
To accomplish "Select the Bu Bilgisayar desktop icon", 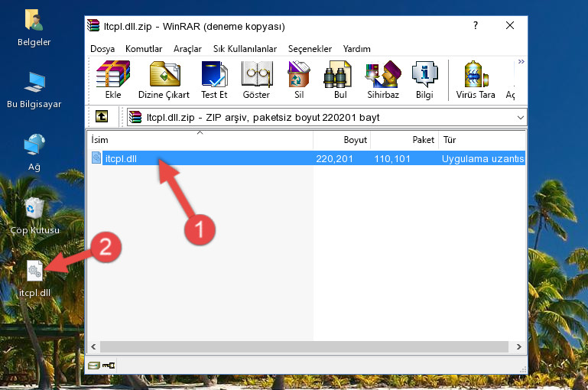I will pyautogui.click(x=34, y=90).
